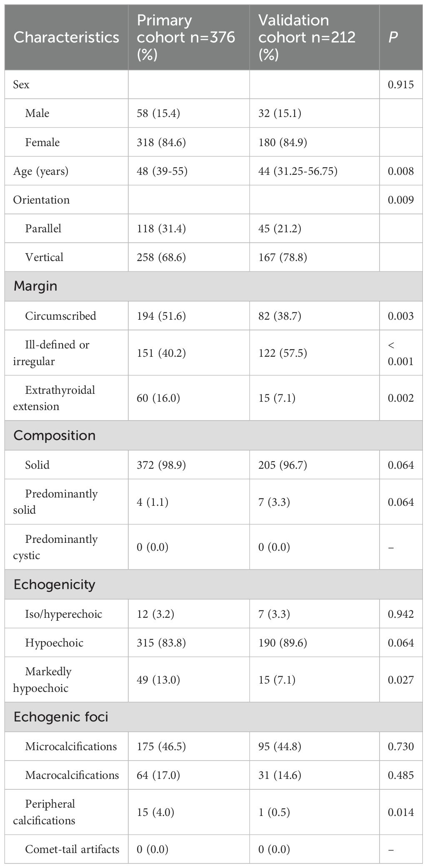Click the Composition section heading

[55, 435]
